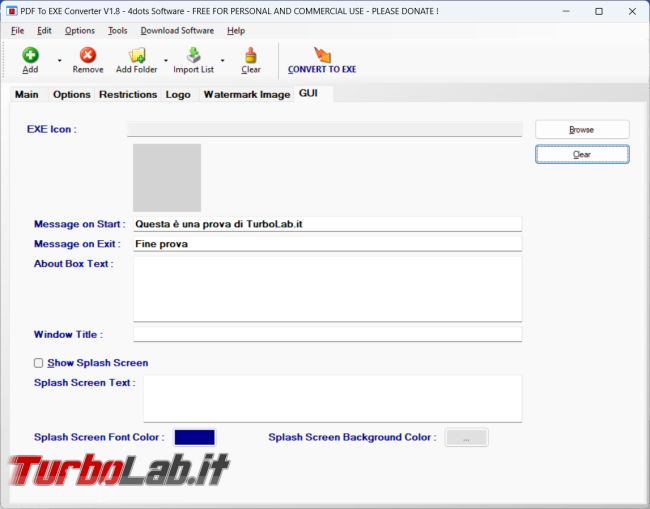Image resolution: width=650 pixels, height=509 pixels.
Task: Pick the Splash Screen Font Color swatch
Action: [194, 437]
